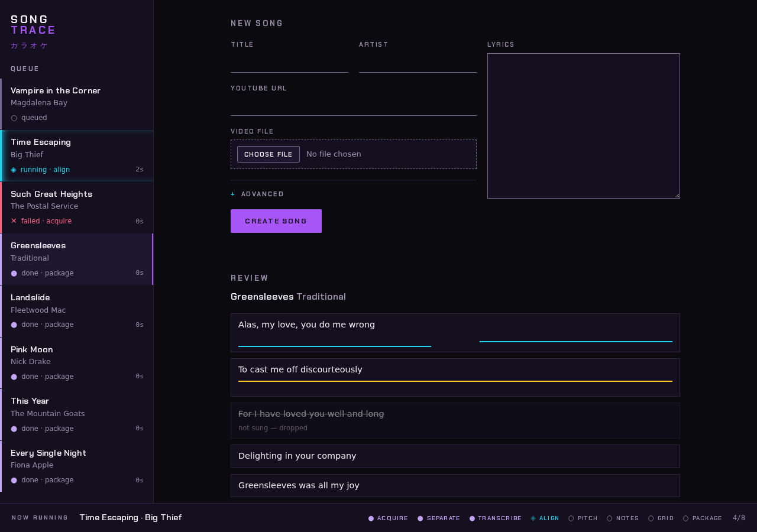
Task: Click the Align stage diamond in the pipeline bar
Action: pyautogui.click(x=533, y=518)
